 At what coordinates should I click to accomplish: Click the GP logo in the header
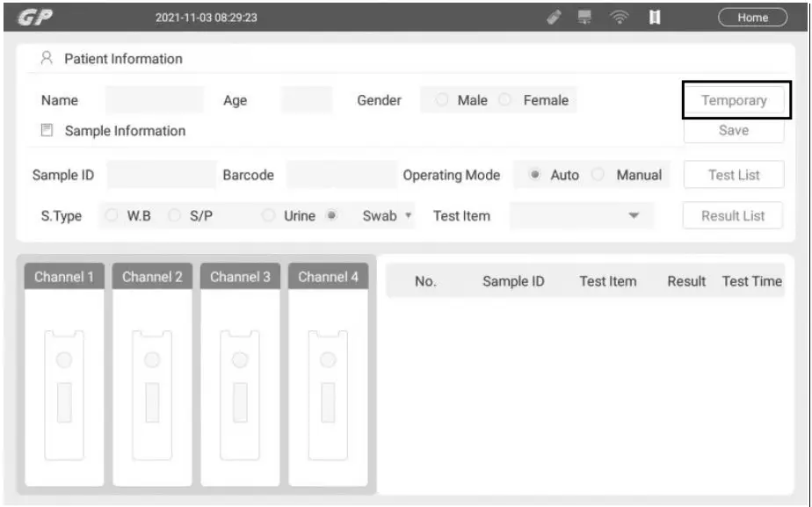click(35, 17)
